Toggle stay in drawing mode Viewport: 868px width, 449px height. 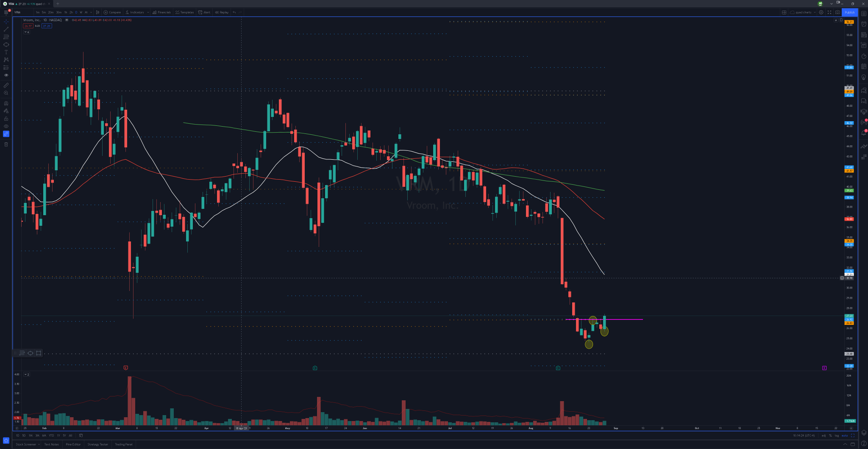(6, 111)
